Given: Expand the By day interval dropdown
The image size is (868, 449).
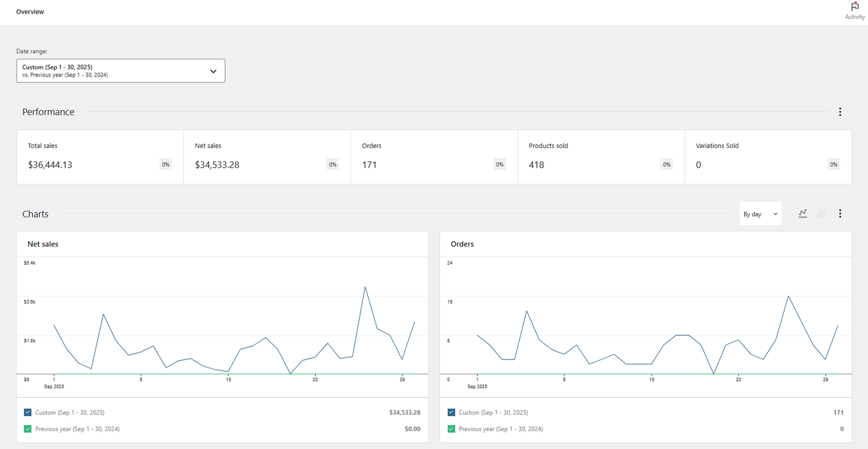Looking at the screenshot, I should [761, 214].
